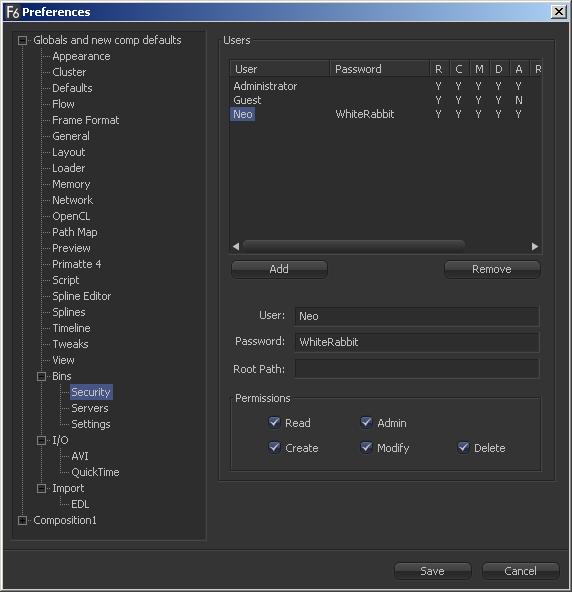Open the QuickTime I/O preferences
Viewport: 572px width, 592px height.
pyautogui.click(x=95, y=472)
